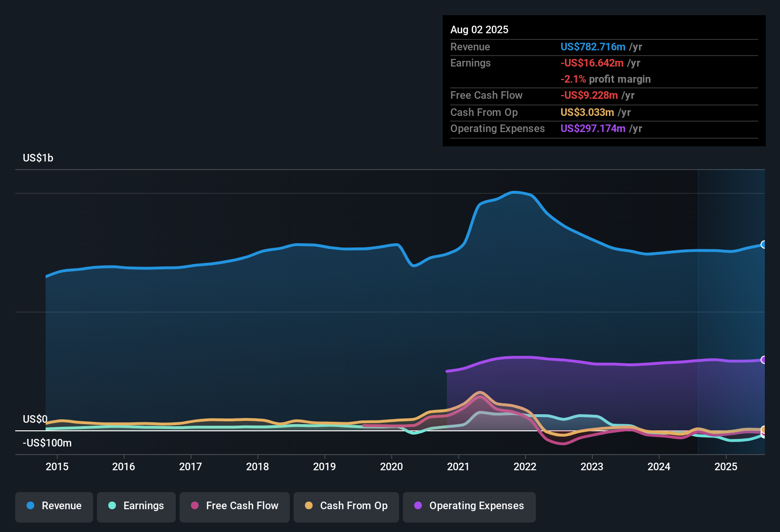This screenshot has height=532, width=780.
Task: Toggle visibility of the Earnings series
Action: click(x=136, y=506)
